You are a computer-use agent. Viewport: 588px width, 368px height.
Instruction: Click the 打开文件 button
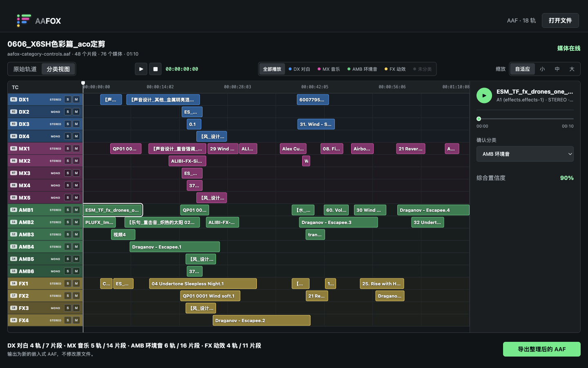coord(560,20)
